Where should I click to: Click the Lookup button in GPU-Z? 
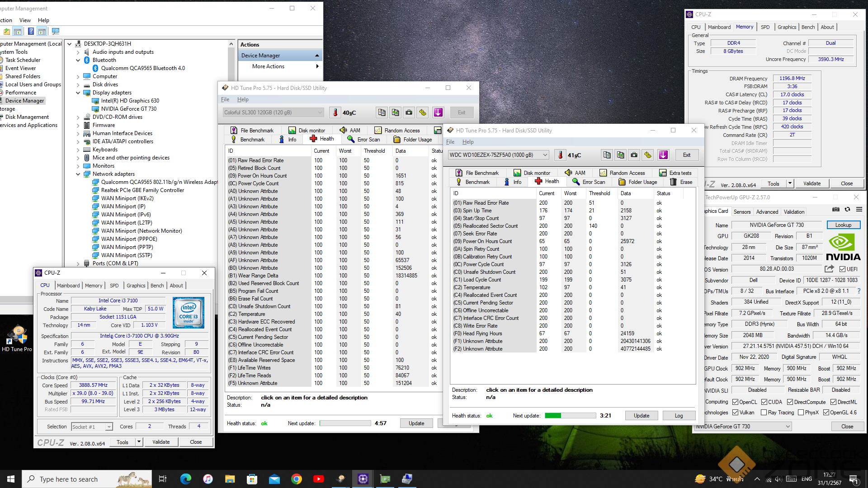tap(843, 225)
